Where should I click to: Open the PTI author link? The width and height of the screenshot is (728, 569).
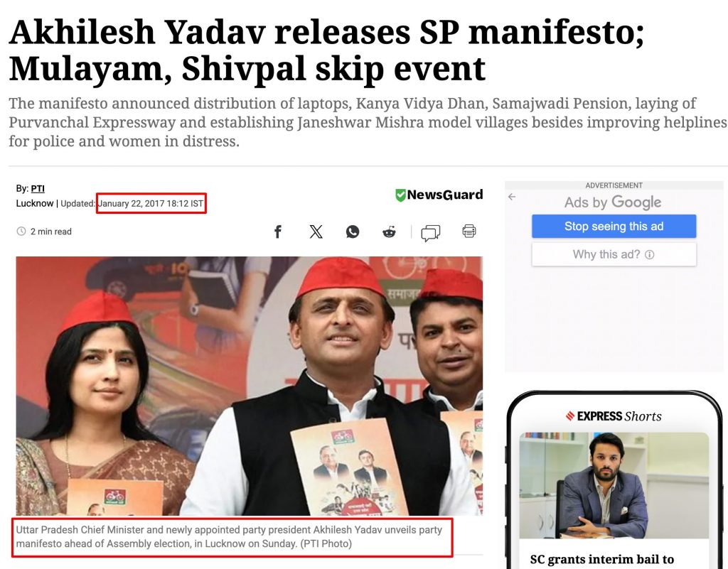[38, 189]
